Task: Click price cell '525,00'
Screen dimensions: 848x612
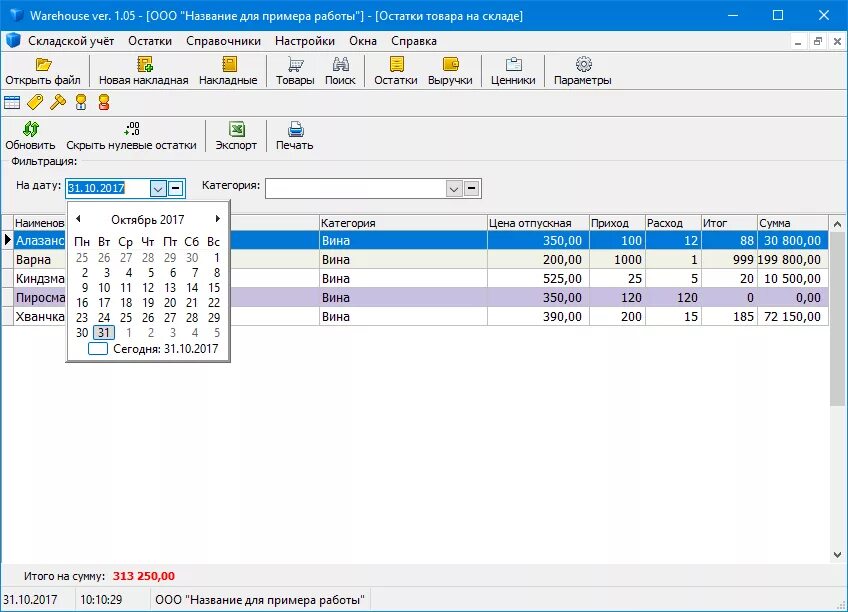Action: click(538, 278)
